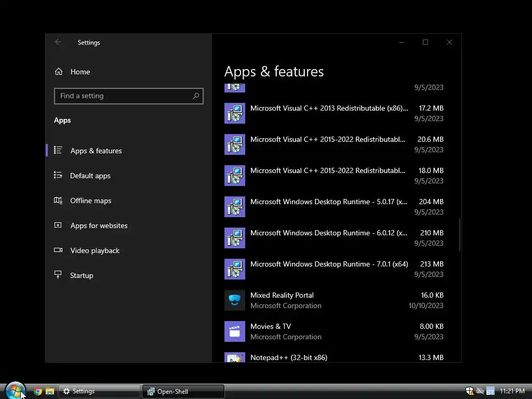Click the Default apps sidebar icon
Image resolution: width=532 pixels, height=399 pixels.
(x=58, y=175)
